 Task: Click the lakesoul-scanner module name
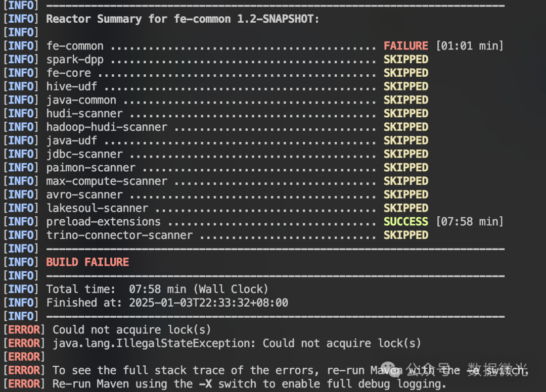[97, 208]
